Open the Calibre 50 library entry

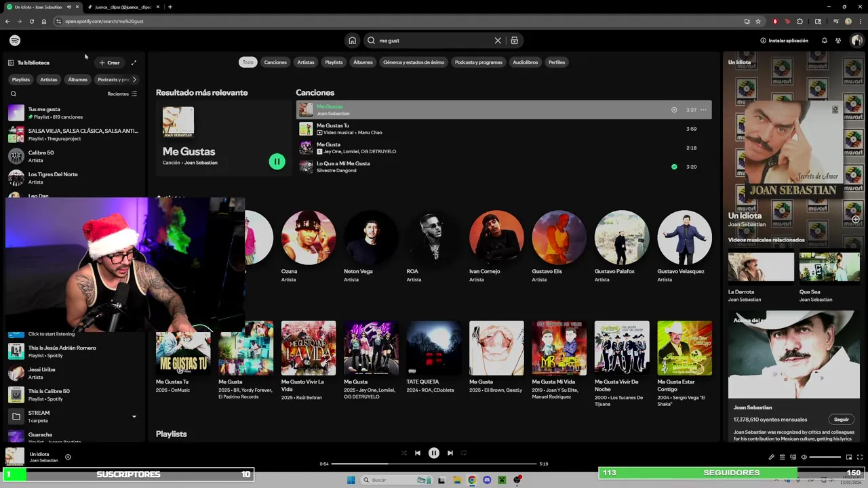(x=73, y=156)
